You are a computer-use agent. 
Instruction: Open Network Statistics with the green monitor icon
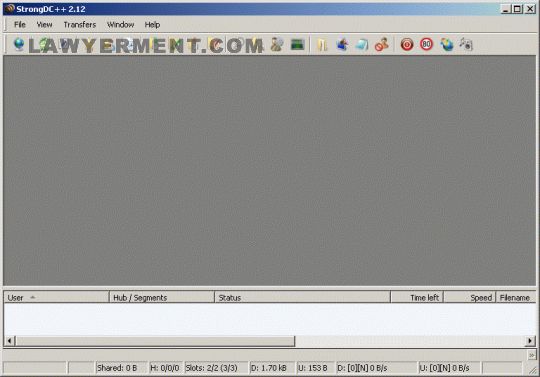coord(297,44)
